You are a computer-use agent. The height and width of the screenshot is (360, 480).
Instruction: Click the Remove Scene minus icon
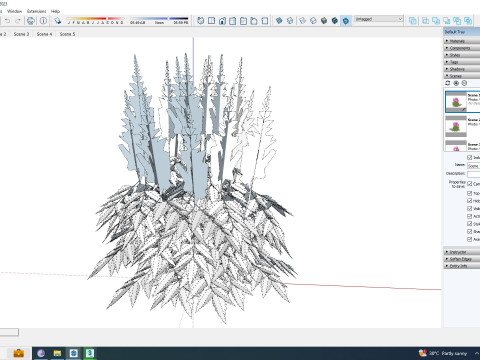(x=464, y=83)
